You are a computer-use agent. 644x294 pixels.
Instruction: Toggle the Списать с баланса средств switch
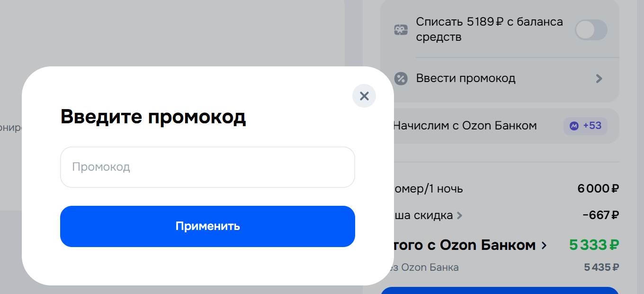(x=590, y=30)
